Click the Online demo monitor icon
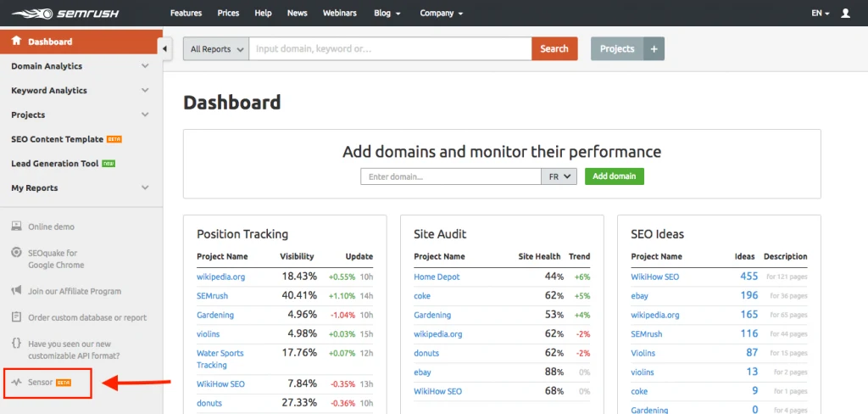The height and width of the screenshot is (414, 868). coord(17,227)
